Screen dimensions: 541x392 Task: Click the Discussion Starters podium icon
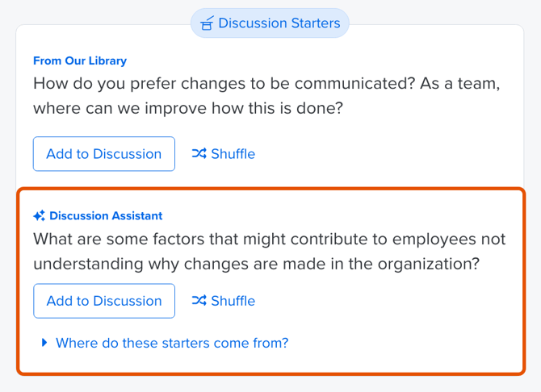[207, 23]
